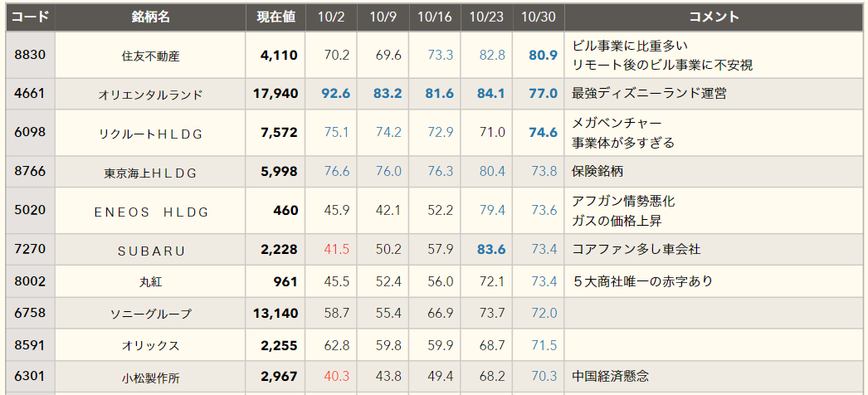Click the 銘柄名 column header
Screen dimensions: 868x395
pos(150,17)
